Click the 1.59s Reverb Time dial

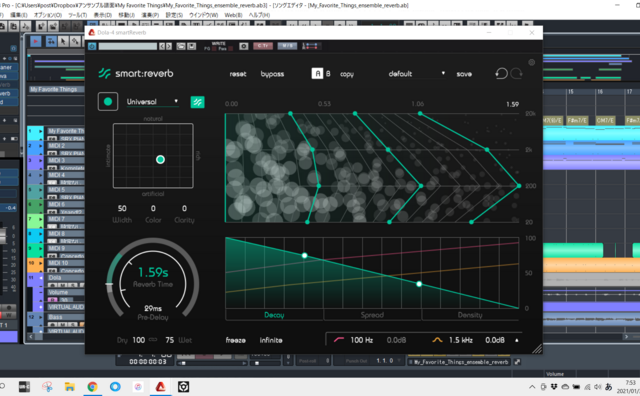coord(153,278)
